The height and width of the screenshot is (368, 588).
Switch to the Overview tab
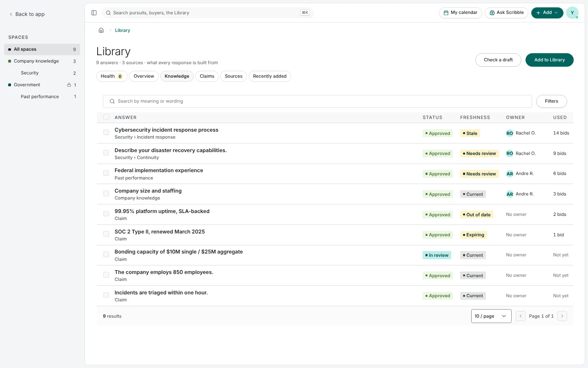pos(144,76)
